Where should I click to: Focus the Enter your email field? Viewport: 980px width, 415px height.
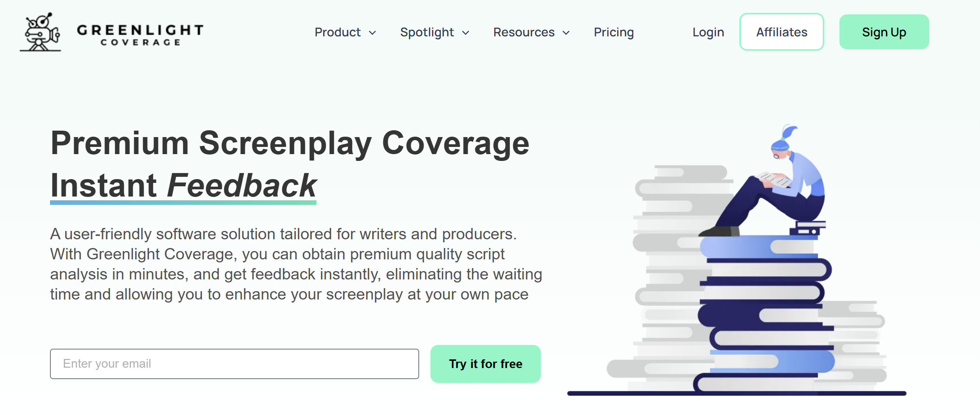234,364
